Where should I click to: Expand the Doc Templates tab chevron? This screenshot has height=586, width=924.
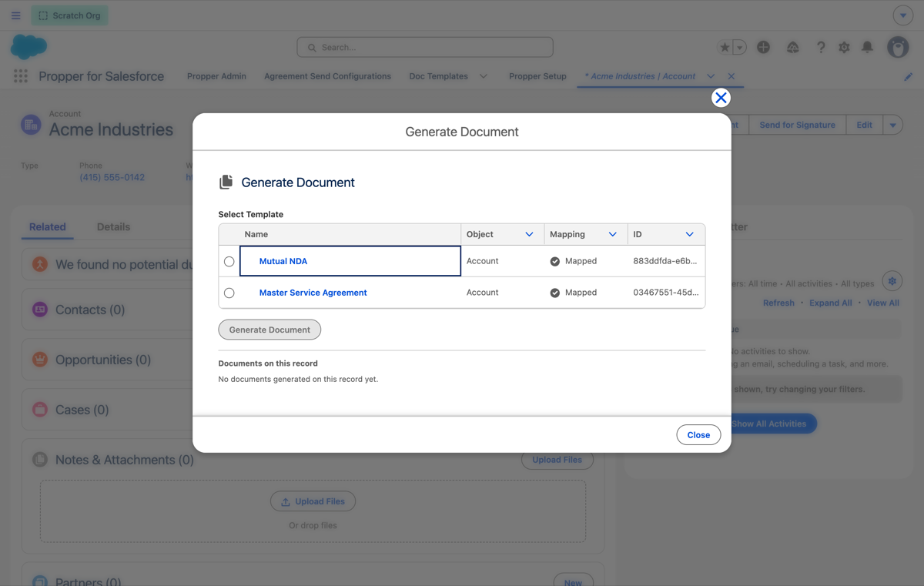484,76
